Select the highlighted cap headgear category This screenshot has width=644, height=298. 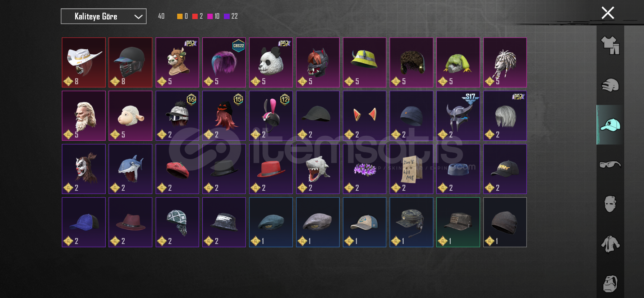coord(610,125)
